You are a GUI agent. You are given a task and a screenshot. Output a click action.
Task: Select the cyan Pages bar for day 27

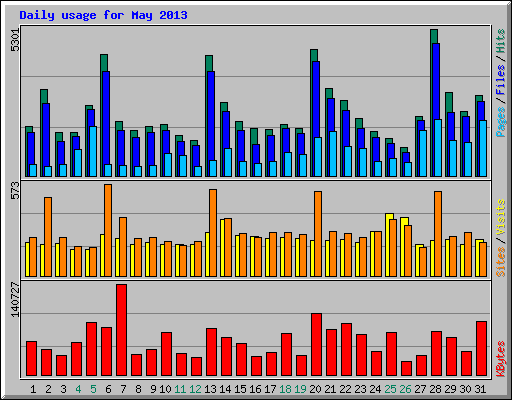pyautogui.click(x=423, y=153)
